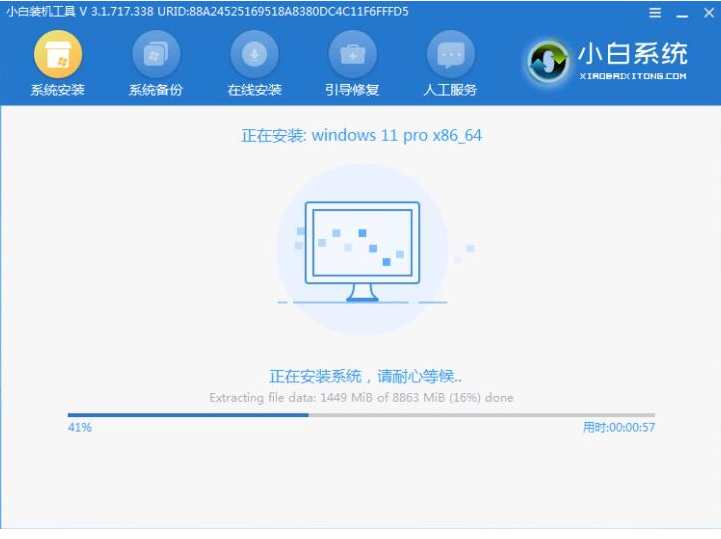Click the 人工服务 chat bubble icon
Screen dimensions: 721x539
click(450, 54)
